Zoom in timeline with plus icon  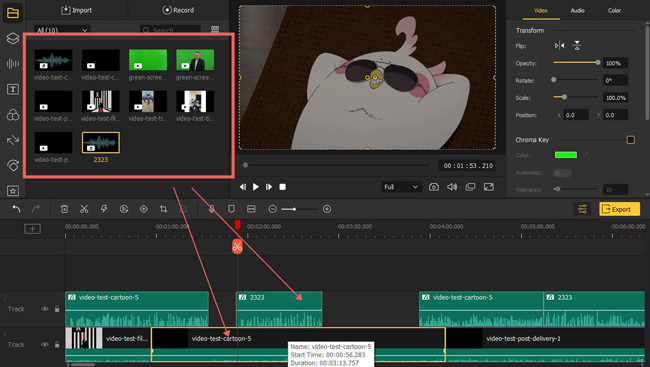click(327, 209)
